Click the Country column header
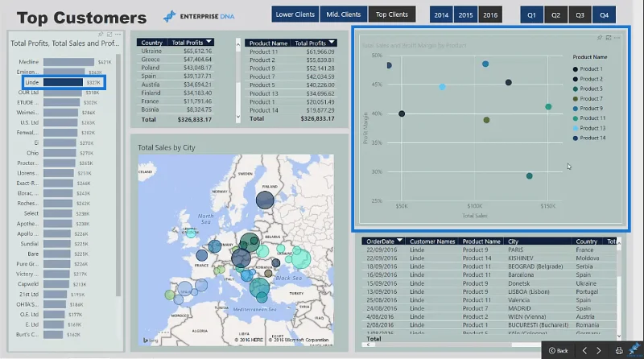Image resolution: width=644 pixels, height=359 pixels. click(152, 43)
